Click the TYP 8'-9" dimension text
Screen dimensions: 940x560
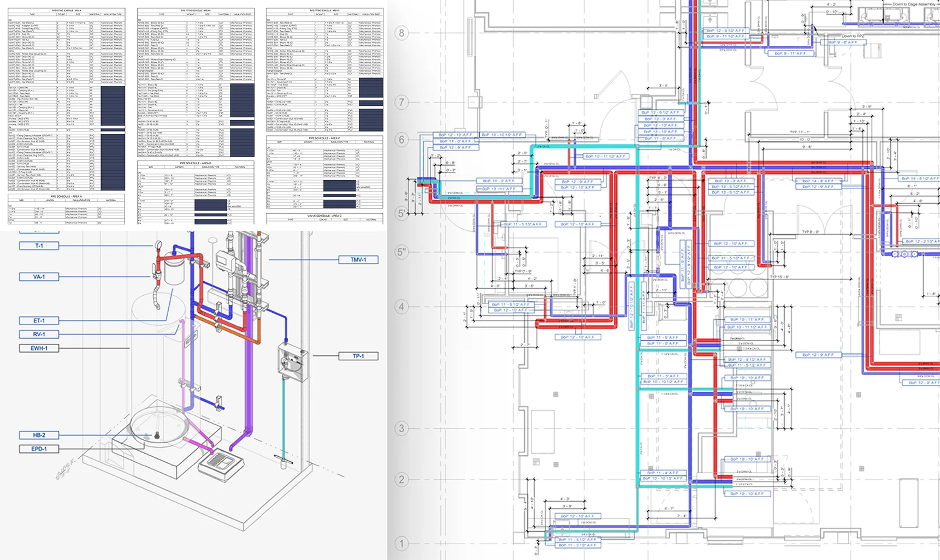811,232
